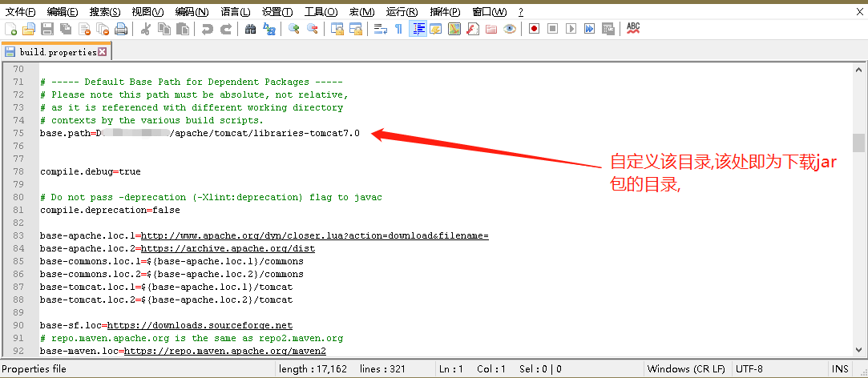The height and width of the screenshot is (378, 868).
Task: Click the New file toolbar icon
Action: 10,29
